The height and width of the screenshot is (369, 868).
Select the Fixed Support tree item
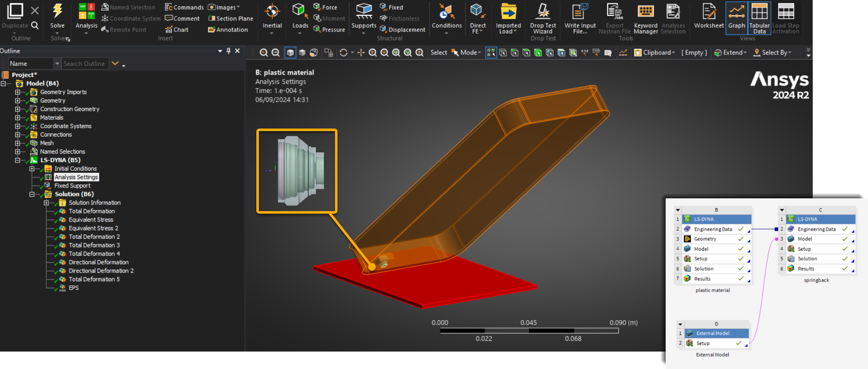point(72,186)
